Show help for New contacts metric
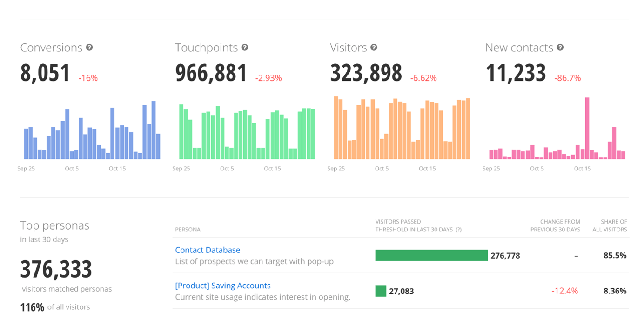The height and width of the screenshot is (320, 644). pyautogui.click(x=560, y=48)
